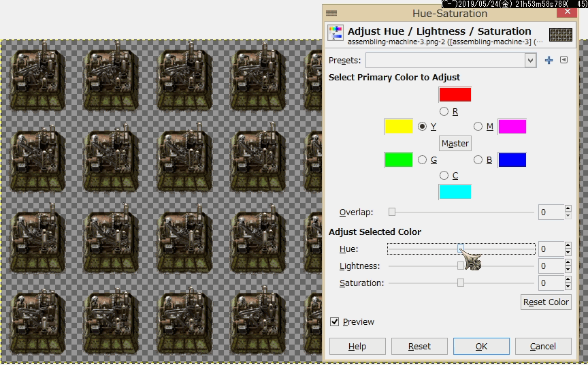Click the yellow color swatch
Image resolution: width=588 pixels, height=365 pixels.
(399, 127)
